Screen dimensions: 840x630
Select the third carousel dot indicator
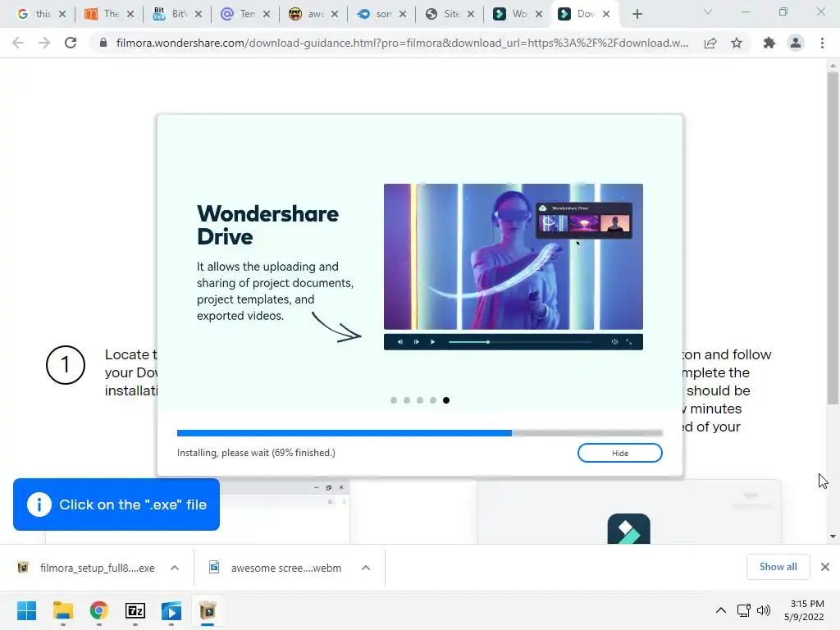(x=420, y=400)
